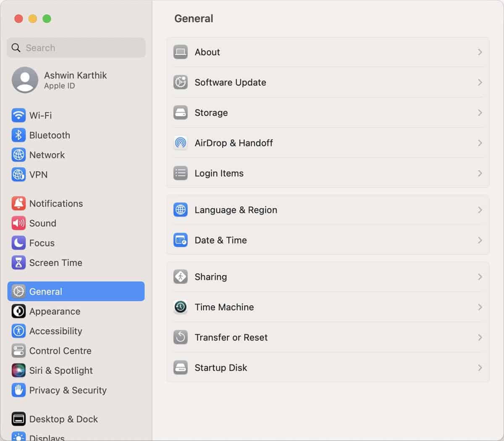Select the Bluetooth icon in the sidebar
504x441 pixels.
point(18,135)
